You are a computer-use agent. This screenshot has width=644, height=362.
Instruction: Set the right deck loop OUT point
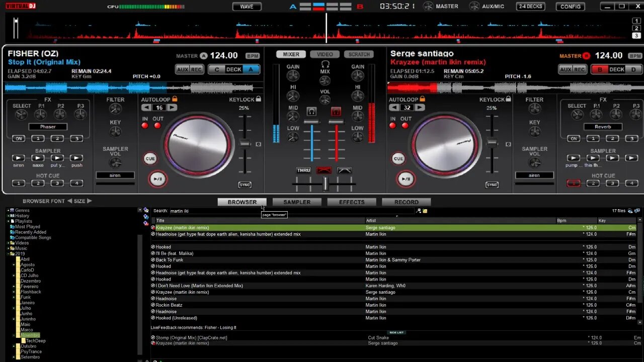(x=405, y=126)
